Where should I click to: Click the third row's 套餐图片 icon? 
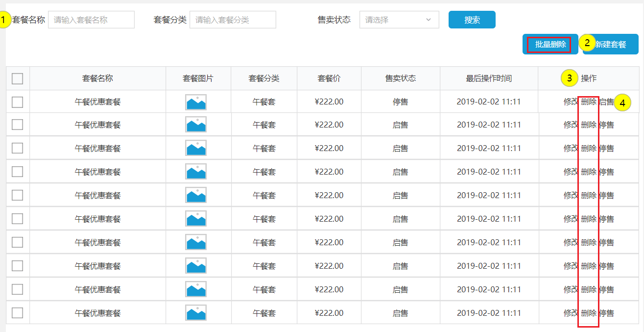coord(195,148)
